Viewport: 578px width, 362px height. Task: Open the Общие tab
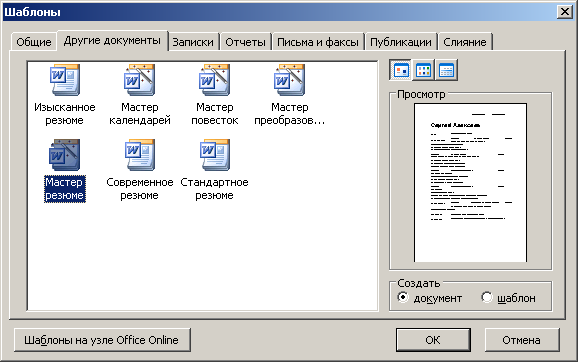tap(34, 42)
